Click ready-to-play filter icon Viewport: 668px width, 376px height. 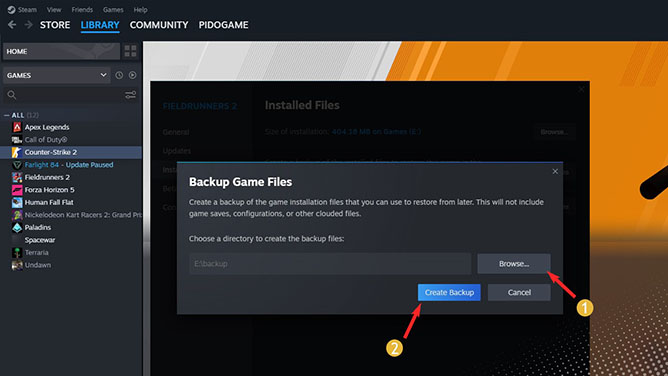point(132,75)
